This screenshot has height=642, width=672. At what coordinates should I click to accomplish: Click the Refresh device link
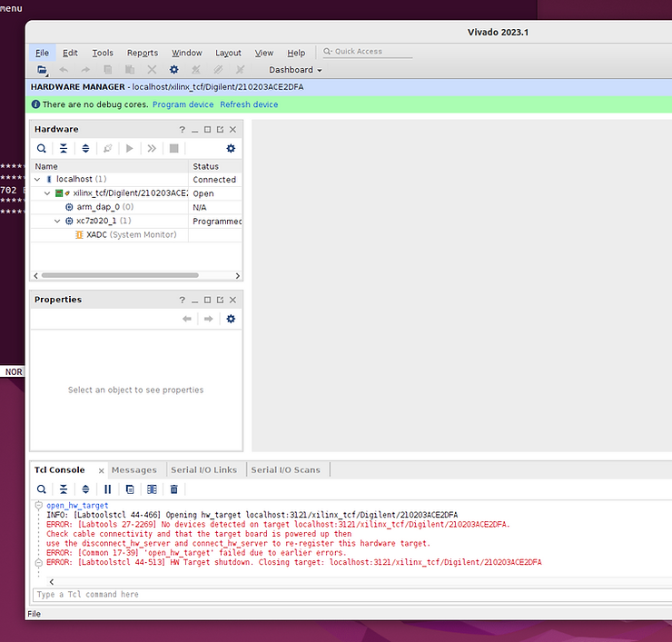[x=249, y=104]
